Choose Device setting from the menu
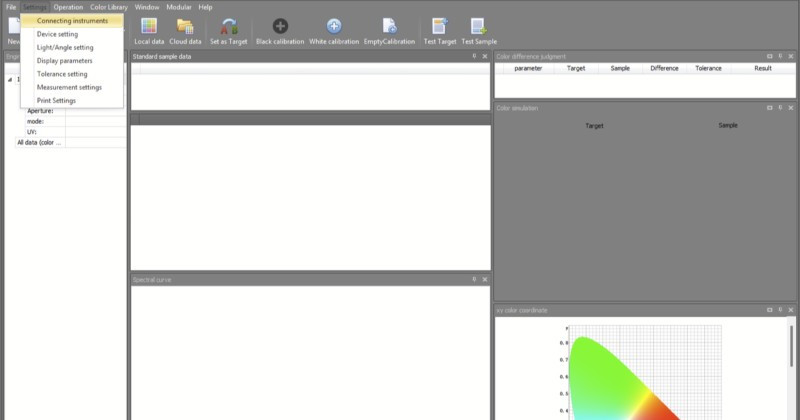The width and height of the screenshot is (800, 420). 72,34
